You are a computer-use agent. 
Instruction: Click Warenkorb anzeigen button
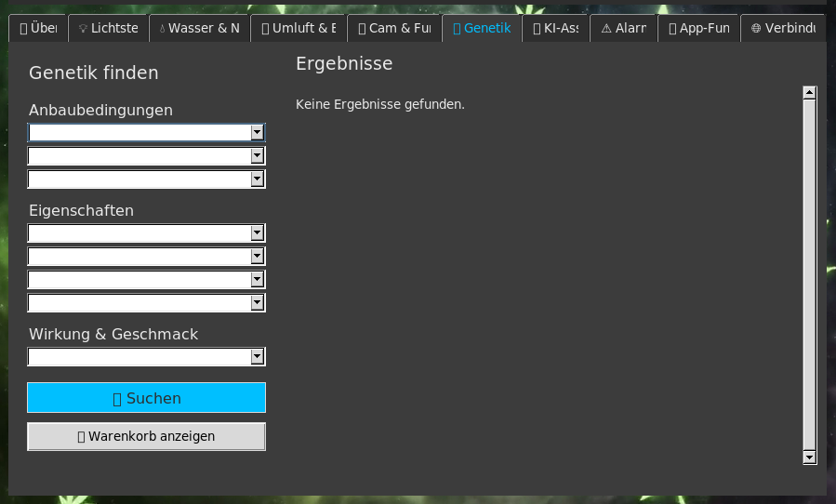point(147,436)
